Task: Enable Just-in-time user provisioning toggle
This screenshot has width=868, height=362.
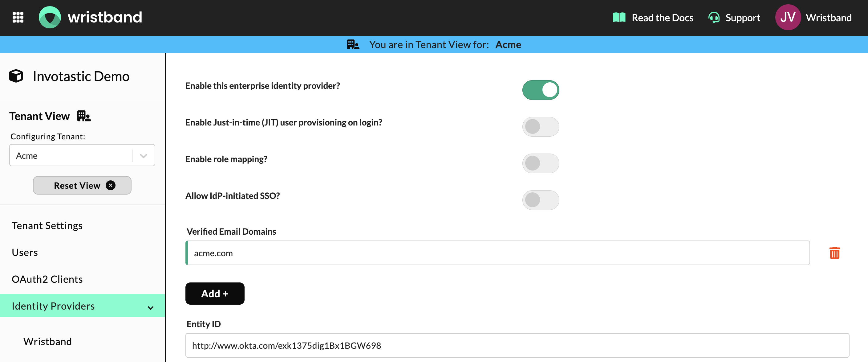Action: pos(541,127)
